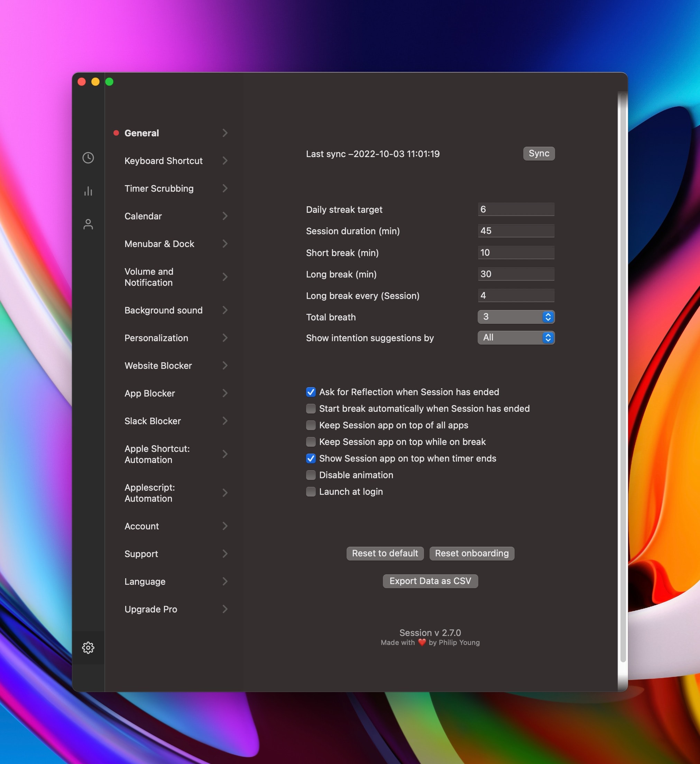Open the timer clock sidebar icon
This screenshot has width=700, height=764.
pyautogui.click(x=88, y=158)
